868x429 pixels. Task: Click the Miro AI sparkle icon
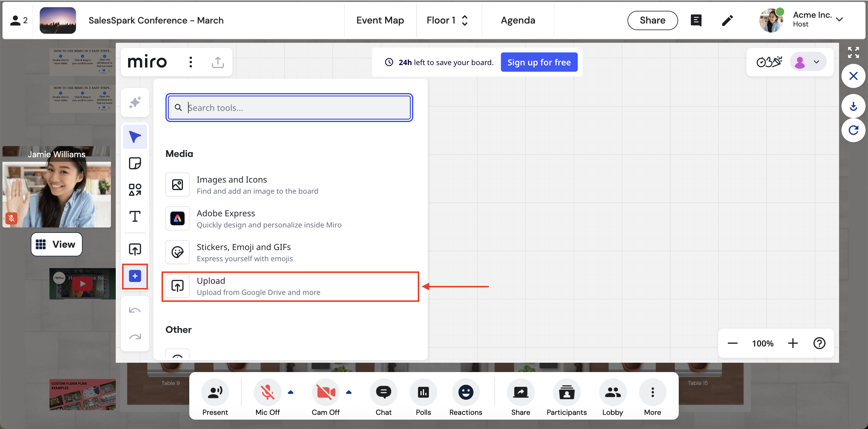pyautogui.click(x=135, y=102)
